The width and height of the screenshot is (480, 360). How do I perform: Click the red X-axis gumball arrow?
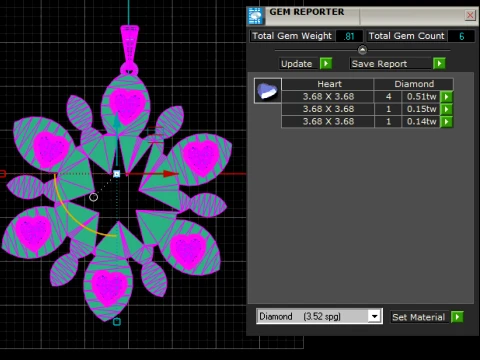click(171, 173)
